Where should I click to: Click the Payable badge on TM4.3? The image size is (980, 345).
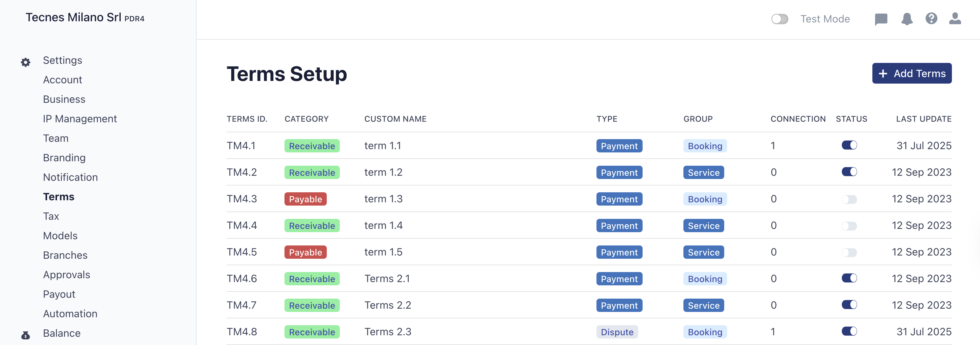click(305, 199)
